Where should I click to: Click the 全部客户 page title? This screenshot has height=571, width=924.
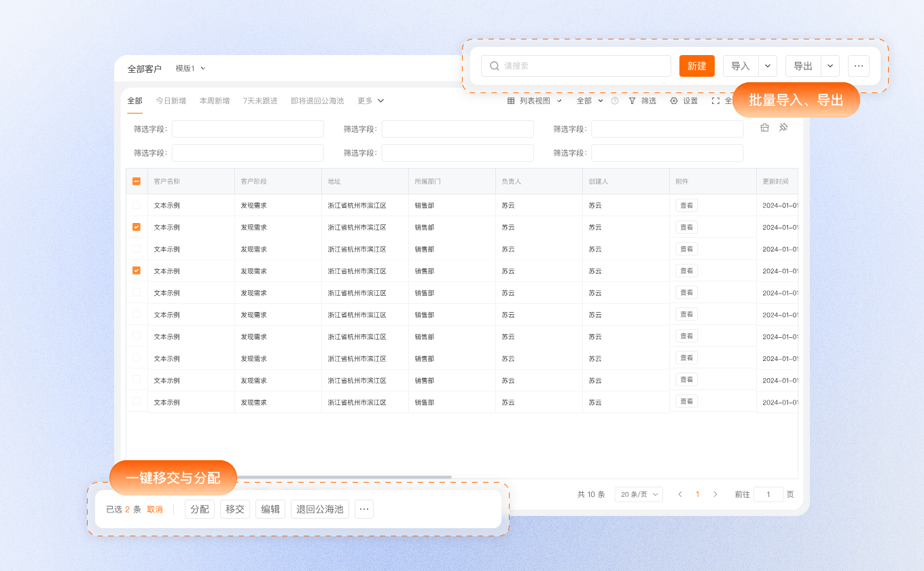(x=145, y=69)
